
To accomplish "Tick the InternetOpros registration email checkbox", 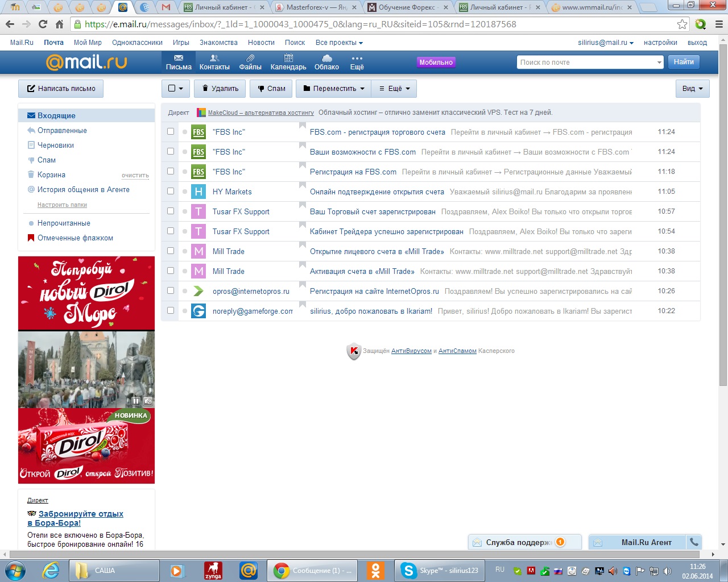I will click(x=171, y=290).
